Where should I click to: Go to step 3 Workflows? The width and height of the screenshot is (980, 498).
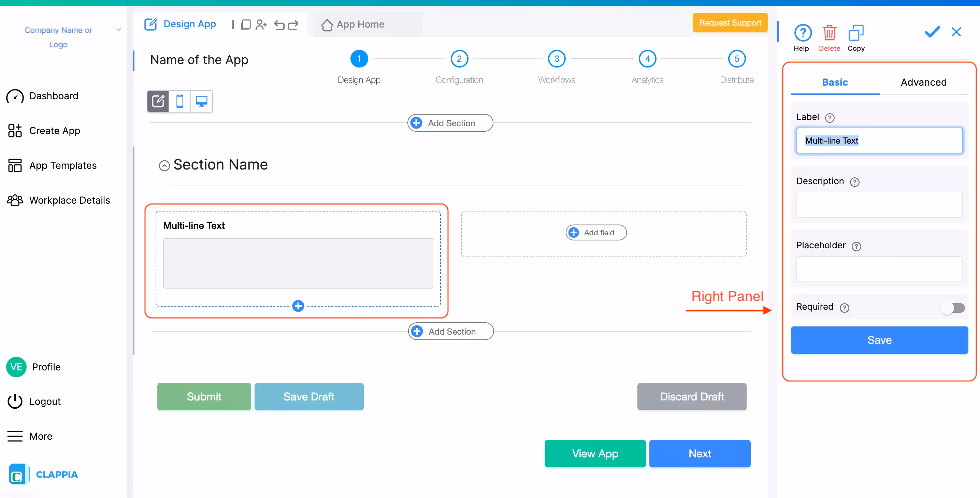556,59
